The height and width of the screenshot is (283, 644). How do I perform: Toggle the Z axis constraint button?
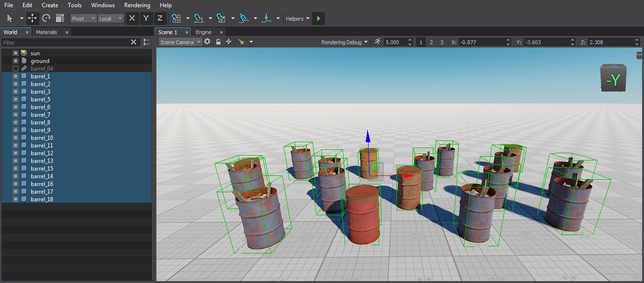pyautogui.click(x=160, y=18)
